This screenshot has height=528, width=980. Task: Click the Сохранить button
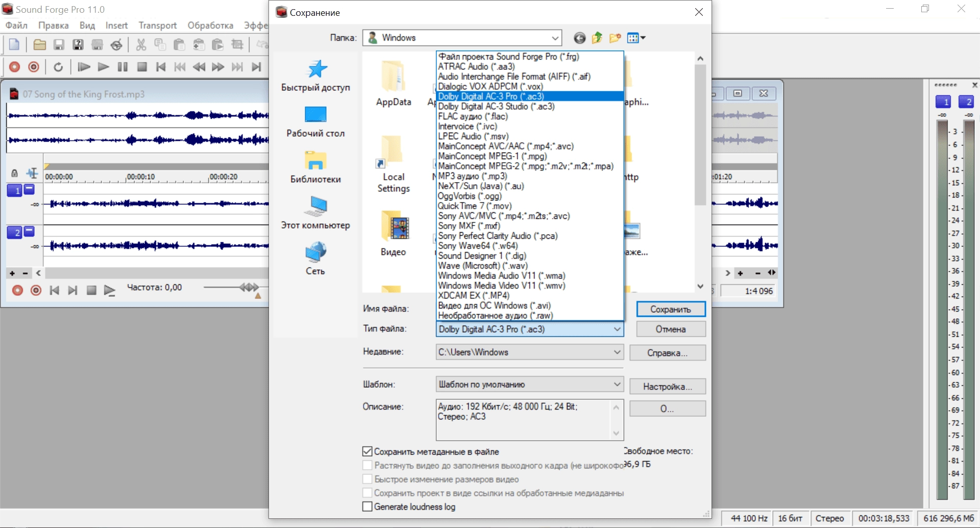[x=671, y=309]
